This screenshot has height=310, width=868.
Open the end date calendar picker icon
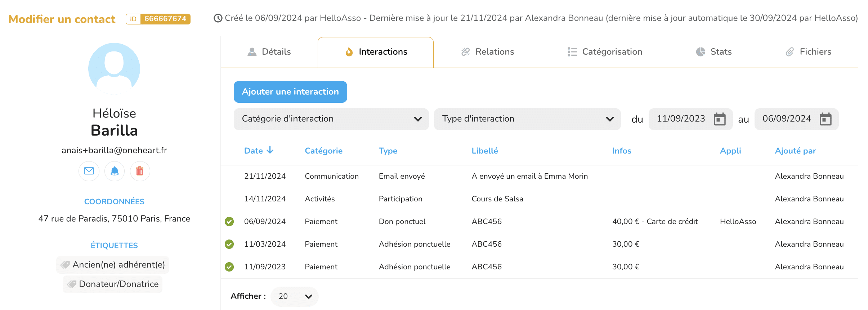point(826,119)
